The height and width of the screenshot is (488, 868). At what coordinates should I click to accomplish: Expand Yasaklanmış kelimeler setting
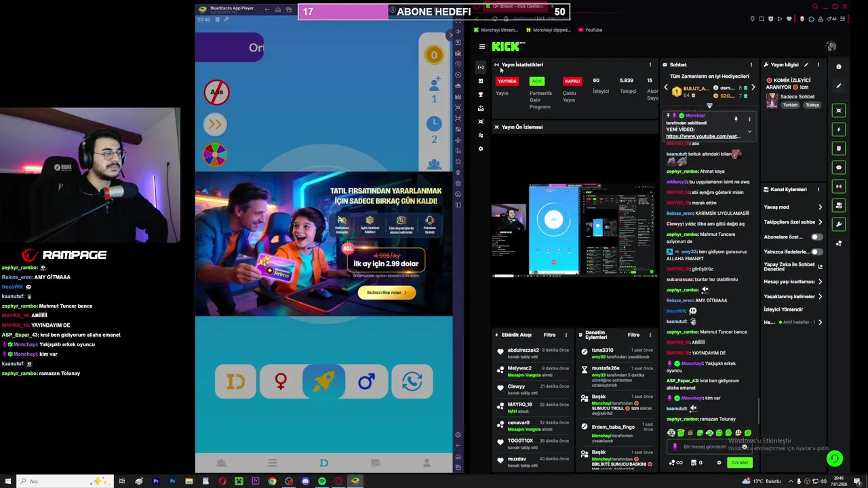tap(820, 296)
